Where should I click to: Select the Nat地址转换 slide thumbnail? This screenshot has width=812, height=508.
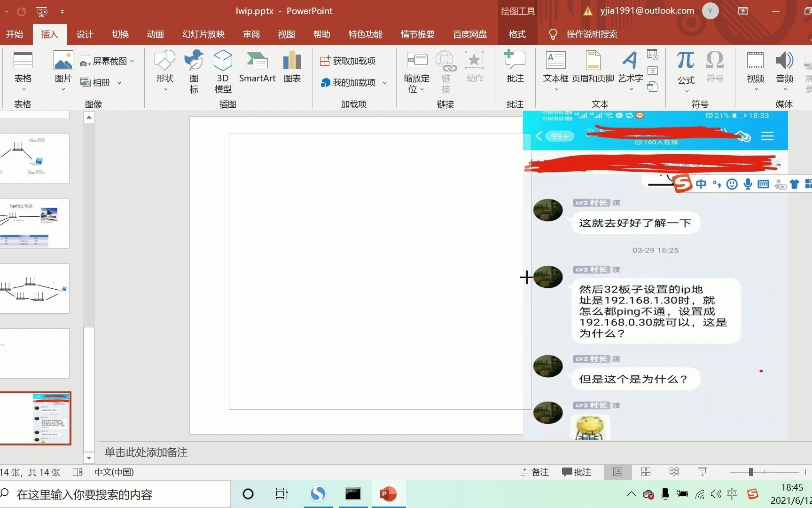coord(35,223)
